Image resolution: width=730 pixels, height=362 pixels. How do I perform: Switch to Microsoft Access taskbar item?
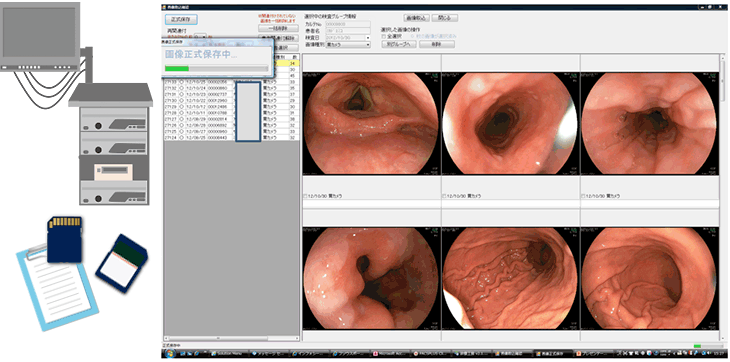click(x=390, y=354)
